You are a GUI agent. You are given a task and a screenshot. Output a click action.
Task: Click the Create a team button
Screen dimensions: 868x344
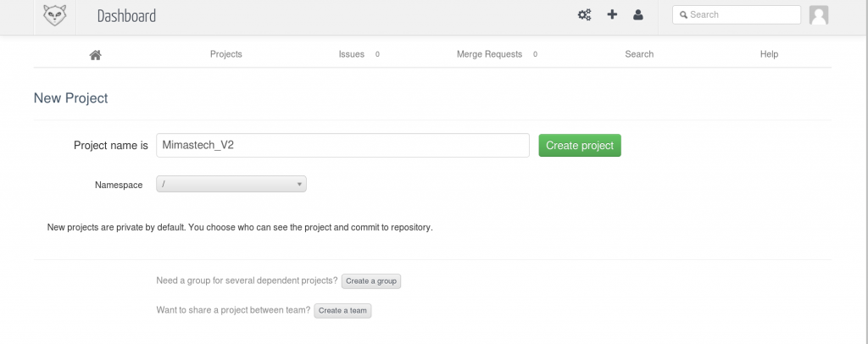pyautogui.click(x=342, y=311)
